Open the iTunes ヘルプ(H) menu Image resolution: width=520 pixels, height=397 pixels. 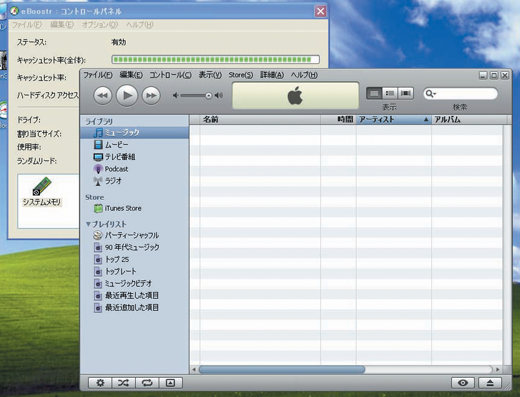(304, 75)
